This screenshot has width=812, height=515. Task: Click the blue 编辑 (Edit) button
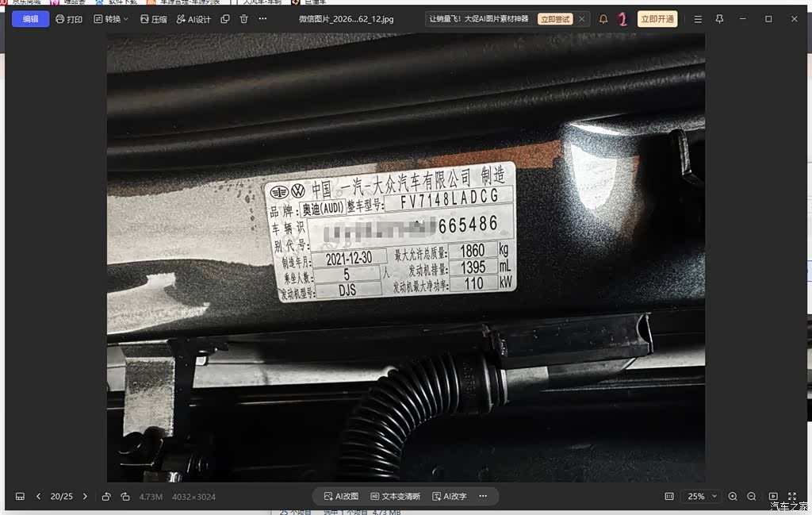[31, 19]
